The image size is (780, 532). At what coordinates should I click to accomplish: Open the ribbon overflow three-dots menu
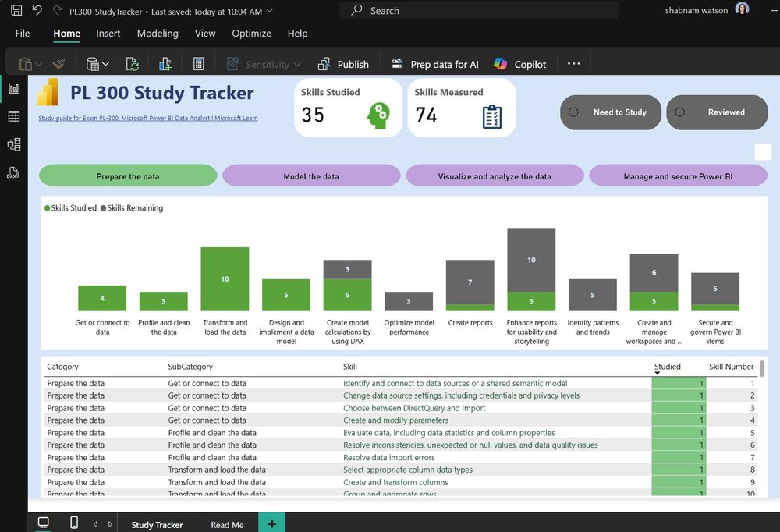pyautogui.click(x=573, y=64)
